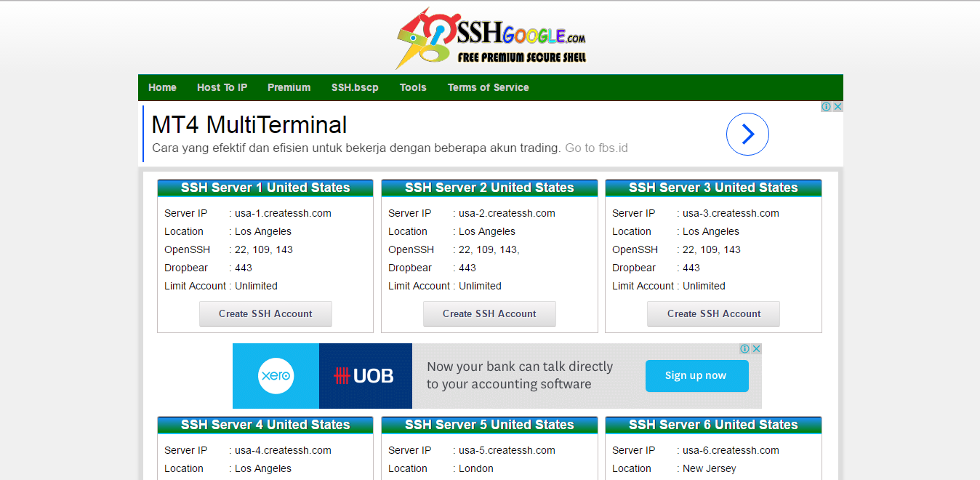Click the Free Premium Secure Shell tagline
The width and height of the screenshot is (980, 480).
coord(522,57)
